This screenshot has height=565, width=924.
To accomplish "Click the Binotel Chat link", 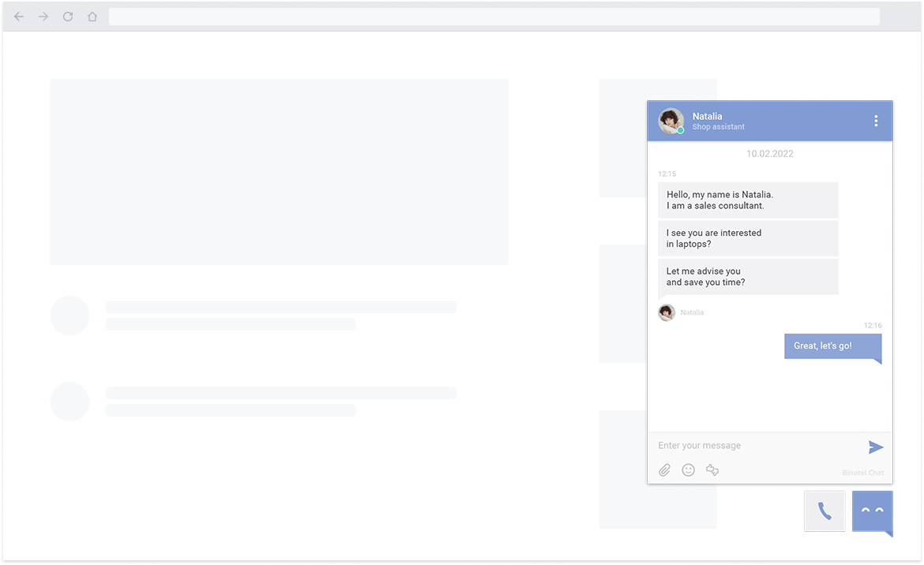I will pos(862,473).
